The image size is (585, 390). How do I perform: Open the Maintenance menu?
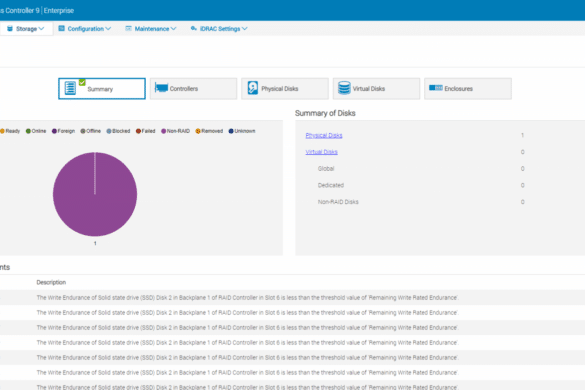click(x=151, y=29)
